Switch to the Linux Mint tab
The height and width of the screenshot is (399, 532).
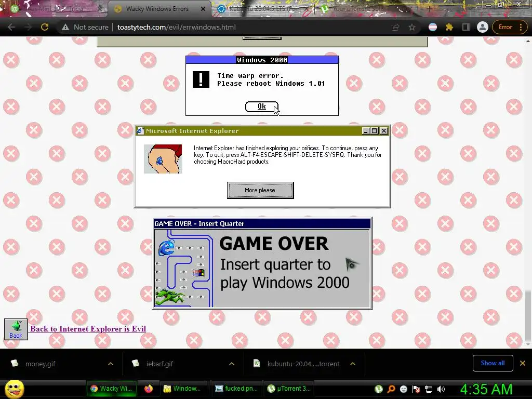tap(54, 9)
